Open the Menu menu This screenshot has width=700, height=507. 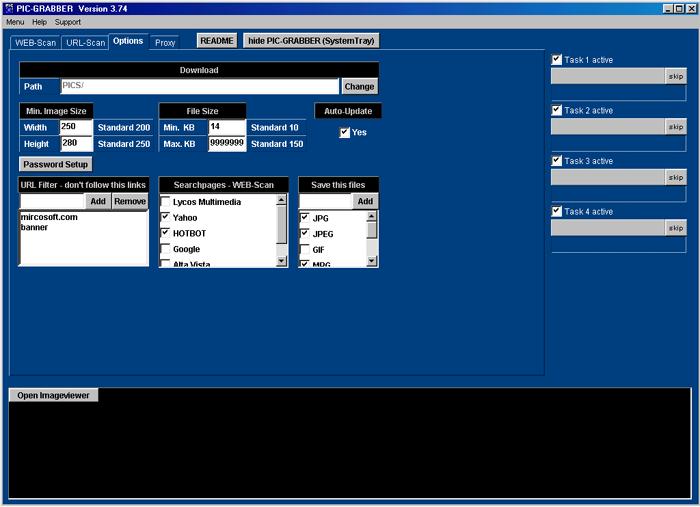click(x=15, y=22)
